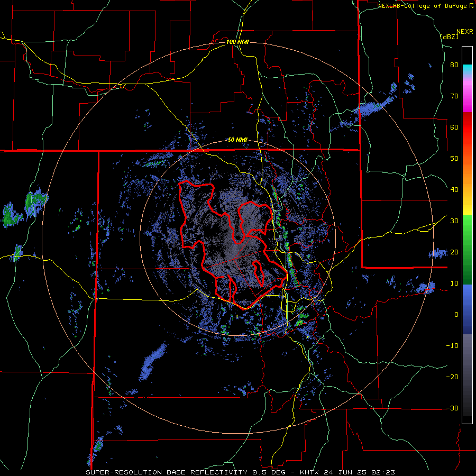
Task: Click the 'KMTX' radar site identifier
Action: (x=309, y=472)
